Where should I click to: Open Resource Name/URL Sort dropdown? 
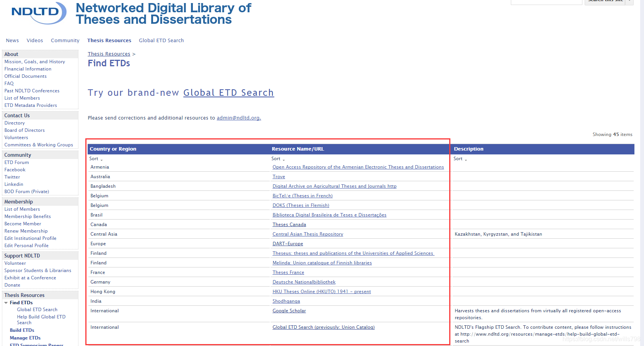278,159
